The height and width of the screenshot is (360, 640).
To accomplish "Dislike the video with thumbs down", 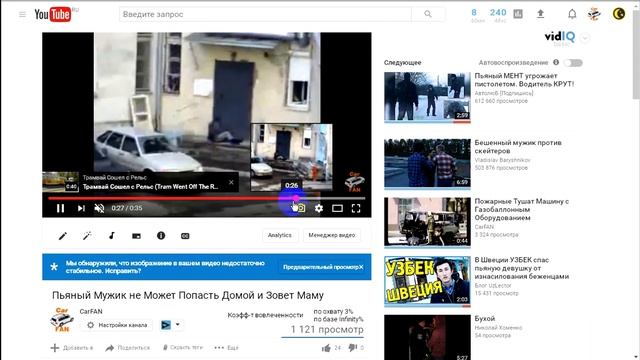I will [352, 348].
